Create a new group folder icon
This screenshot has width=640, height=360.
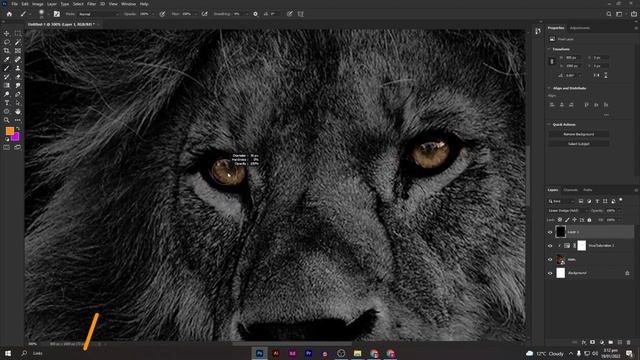(x=611, y=342)
